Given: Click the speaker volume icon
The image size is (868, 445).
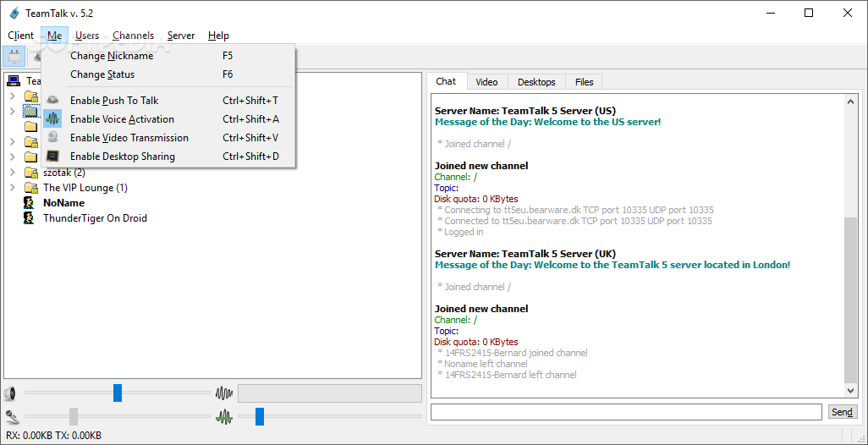Looking at the screenshot, I should coord(9,394).
